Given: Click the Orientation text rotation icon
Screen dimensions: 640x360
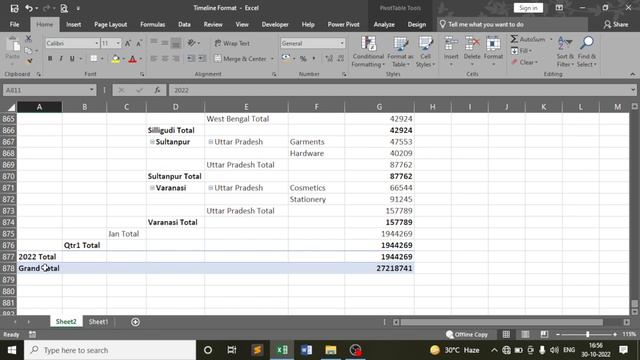Looking at the screenshot, I should (191, 43).
